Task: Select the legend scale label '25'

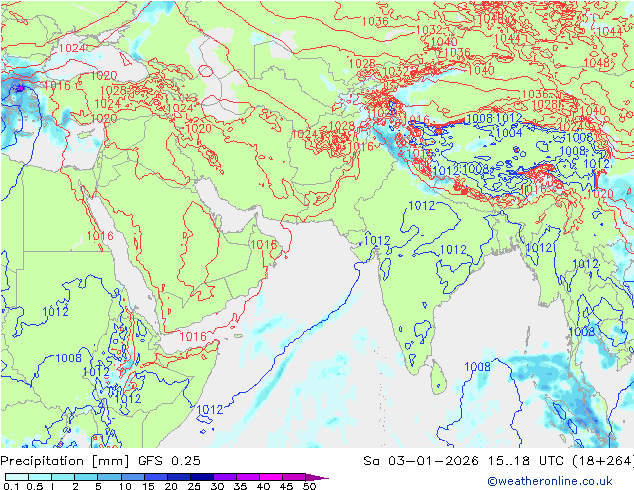Action: pyautogui.click(x=194, y=486)
